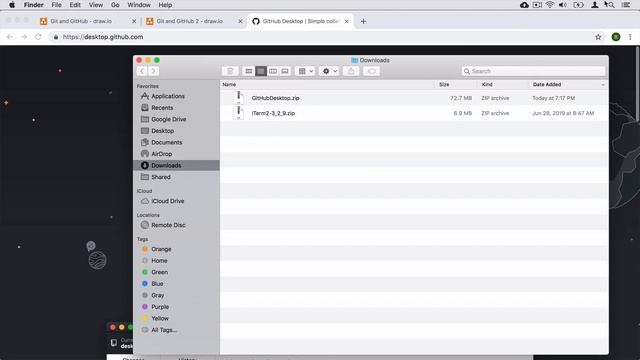640x360 pixels.
Task: Open Wi-Fi status in menu bar
Action: coord(550,5)
